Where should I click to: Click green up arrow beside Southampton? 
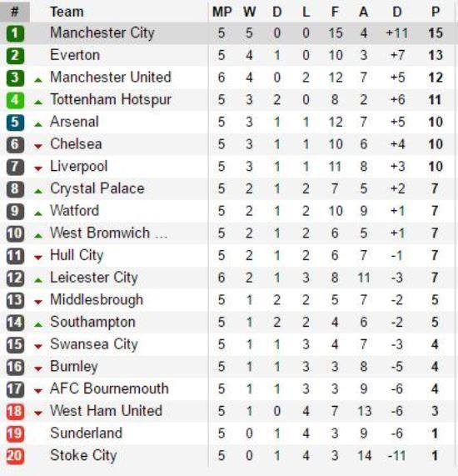(38, 325)
